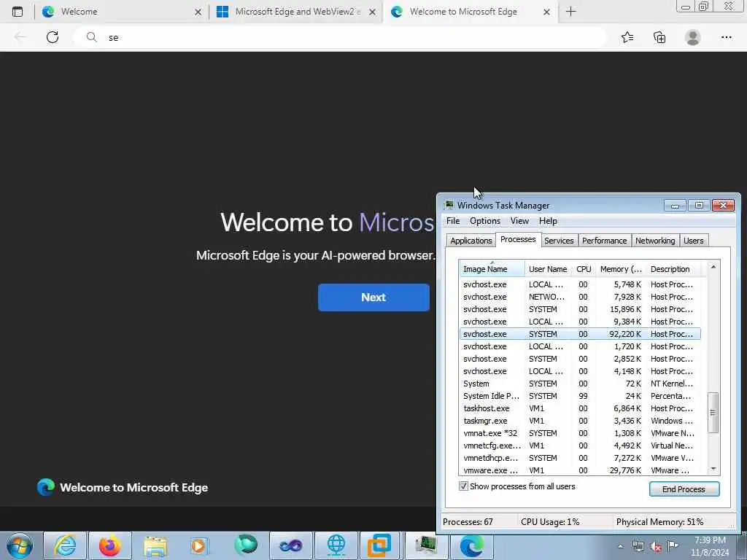Click process list scrollbar thumb
This screenshot has width=747, height=560.
(x=713, y=413)
